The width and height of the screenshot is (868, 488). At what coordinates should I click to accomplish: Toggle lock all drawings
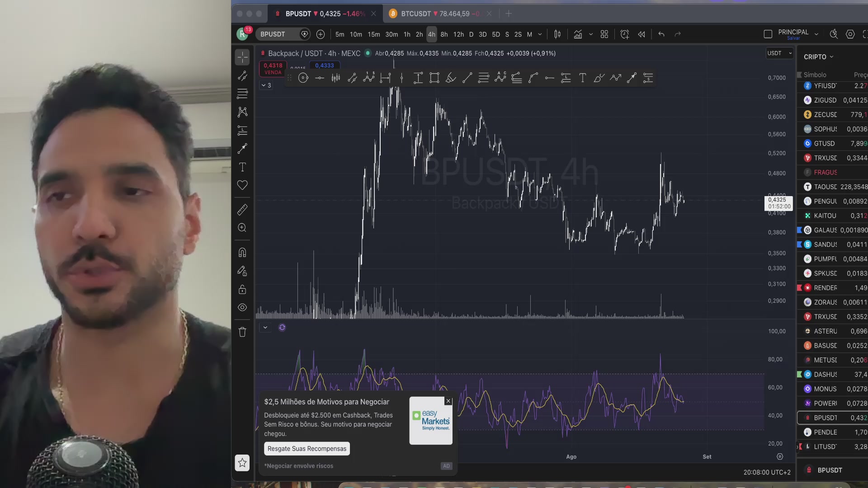point(242,290)
